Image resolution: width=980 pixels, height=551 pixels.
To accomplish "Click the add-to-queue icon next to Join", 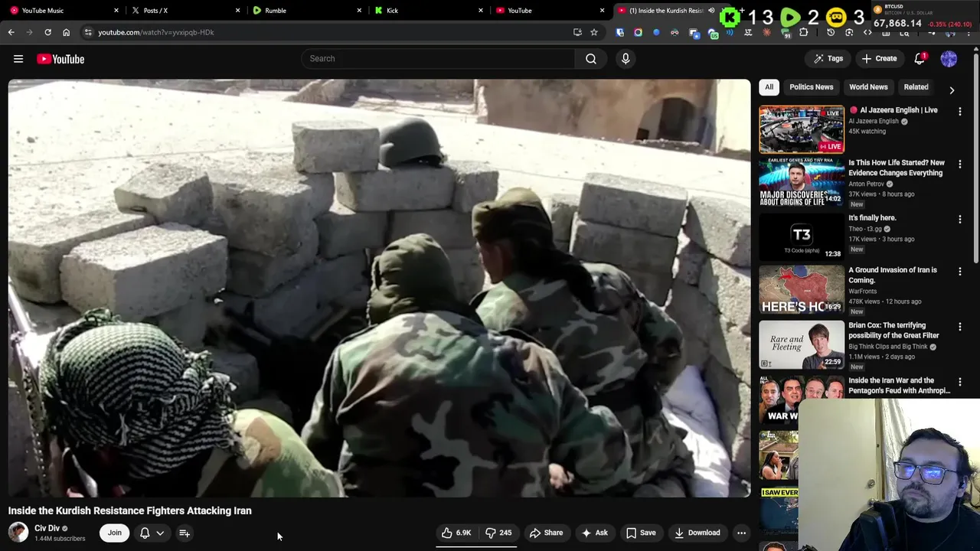I will 185,533.
